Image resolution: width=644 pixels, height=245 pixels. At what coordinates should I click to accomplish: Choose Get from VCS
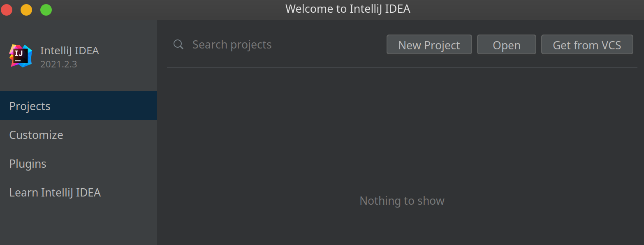tap(587, 45)
